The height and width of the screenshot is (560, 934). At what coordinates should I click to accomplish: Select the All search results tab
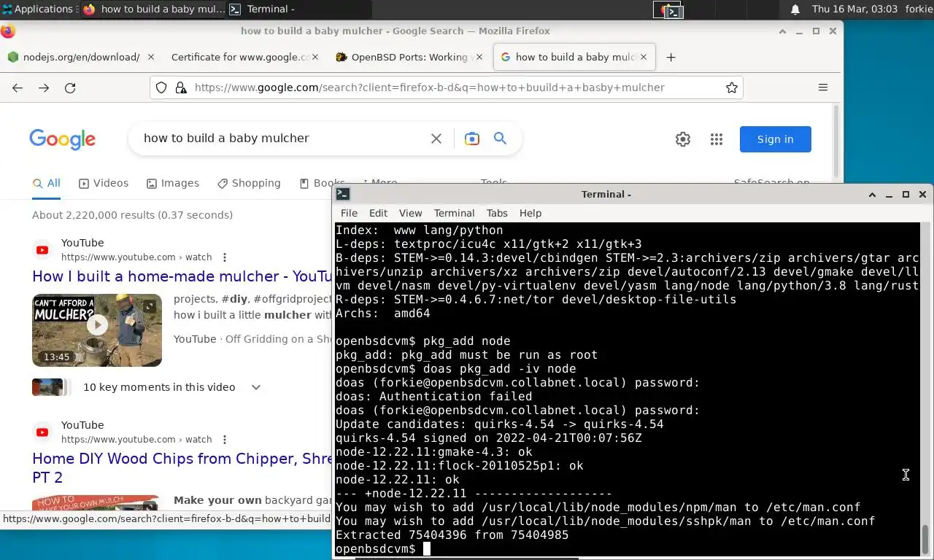47,183
